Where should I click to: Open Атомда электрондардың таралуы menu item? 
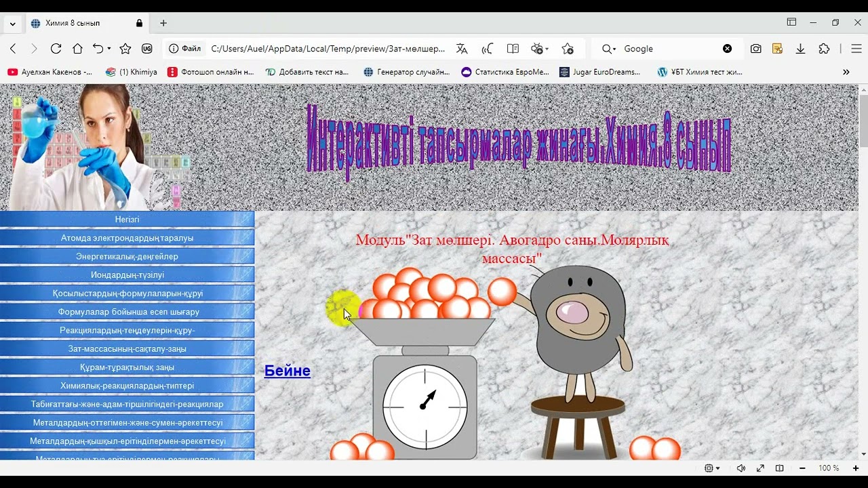click(127, 238)
